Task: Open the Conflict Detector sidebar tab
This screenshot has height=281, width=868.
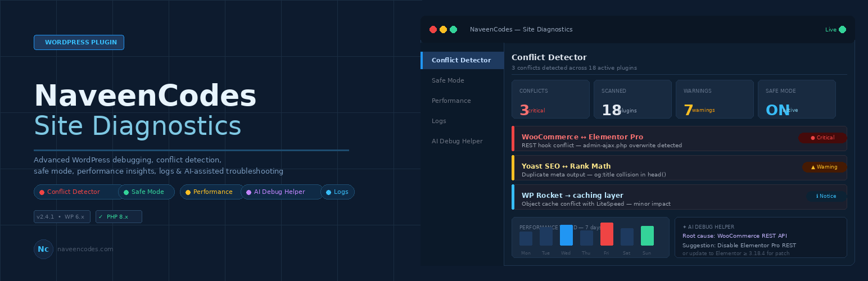Action: tap(462, 60)
